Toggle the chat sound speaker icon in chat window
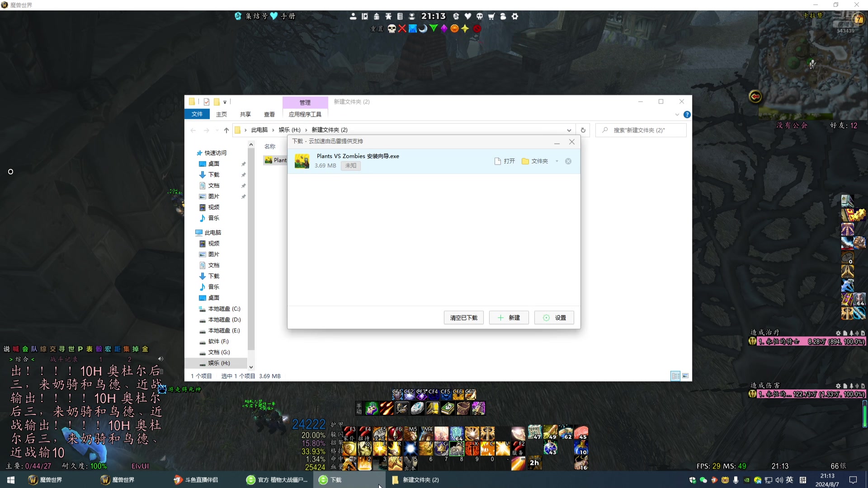The image size is (868, 488). coord(160,359)
